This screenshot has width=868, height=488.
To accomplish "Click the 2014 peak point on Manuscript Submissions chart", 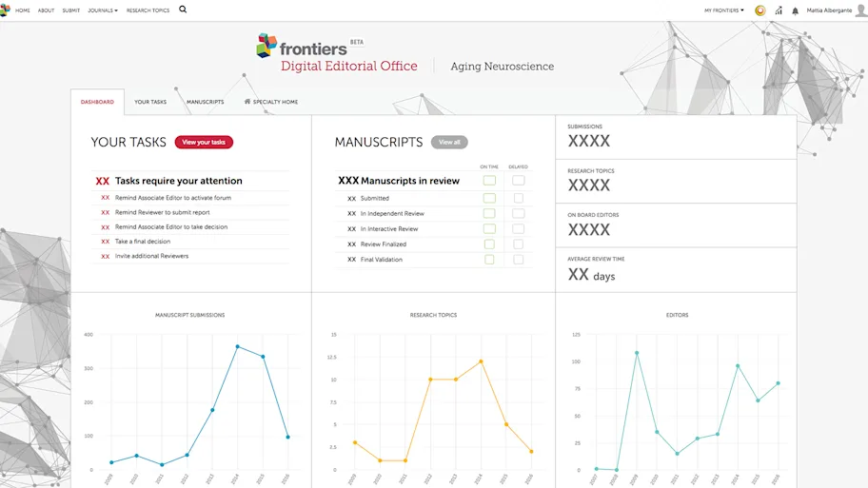I will coord(238,346).
